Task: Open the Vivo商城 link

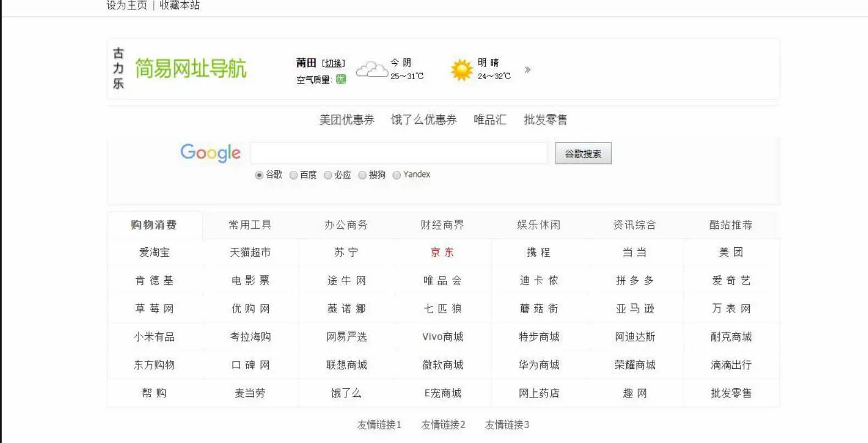Action: [x=443, y=336]
